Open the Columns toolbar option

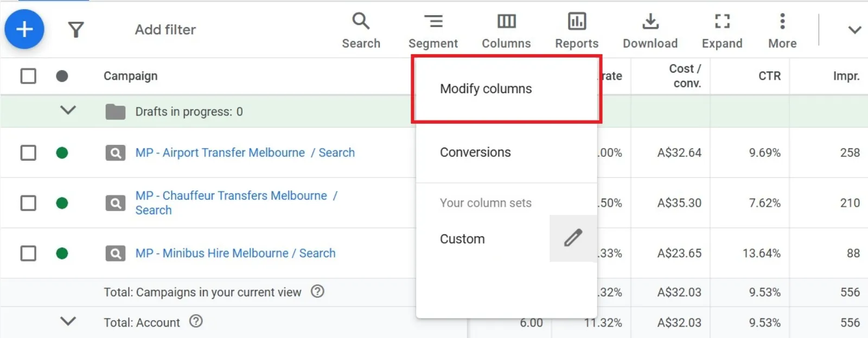tap(506, 30)
